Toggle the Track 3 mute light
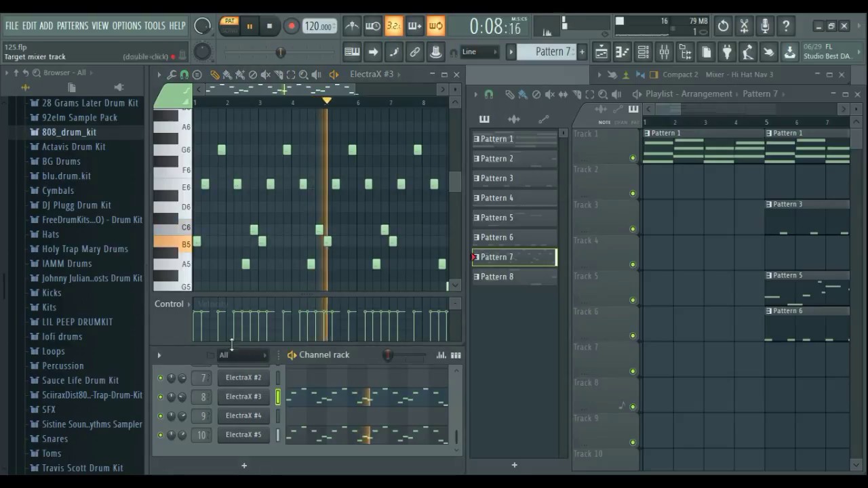868x488 pixels. pyautogui.click(x=633, y=229)
